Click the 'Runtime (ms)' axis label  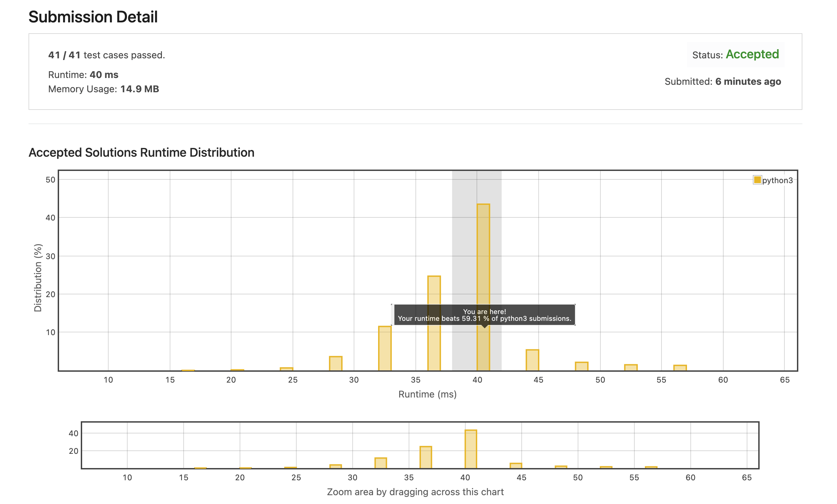coord(427,394)
